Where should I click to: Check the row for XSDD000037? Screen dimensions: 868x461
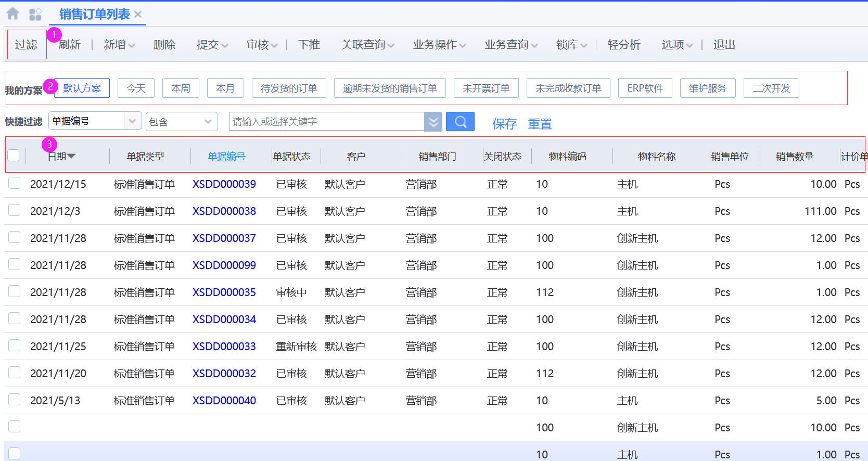pos(15,237)
